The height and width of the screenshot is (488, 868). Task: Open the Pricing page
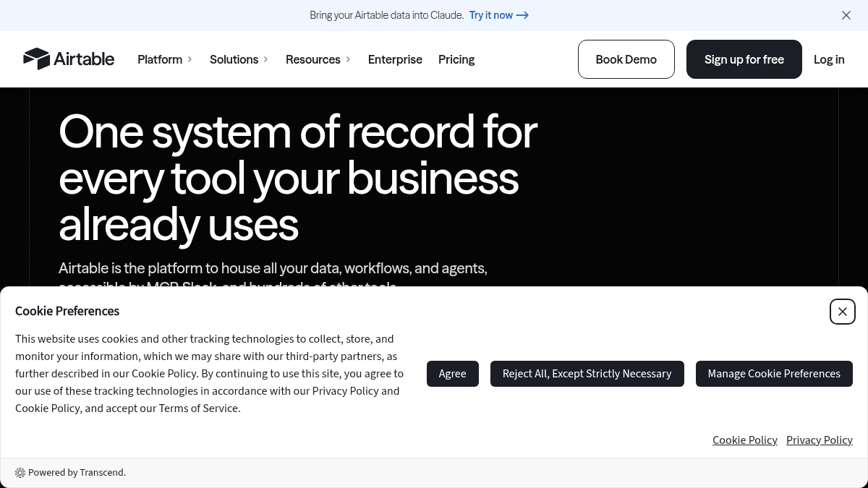pos(456,59)
